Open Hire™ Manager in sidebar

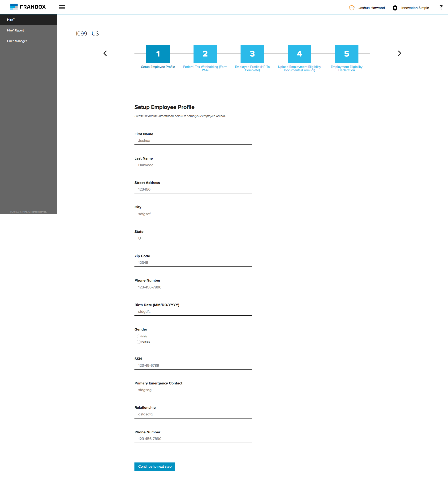coord(28,41)
